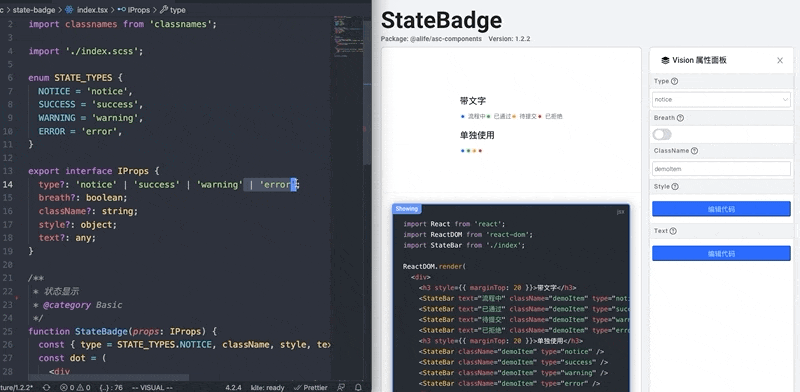The image size is (800, 392).
Task: Click the jsx label on the code block
Action: [620, 211]
